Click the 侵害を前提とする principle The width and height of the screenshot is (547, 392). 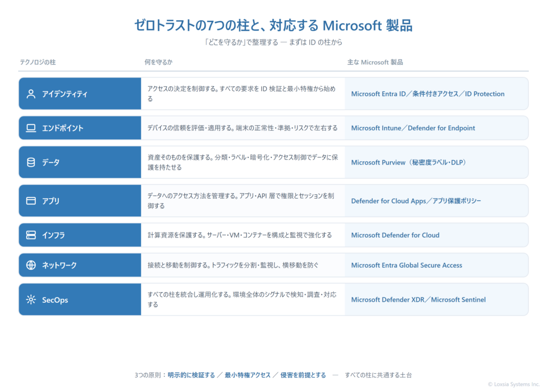[303, 375]
